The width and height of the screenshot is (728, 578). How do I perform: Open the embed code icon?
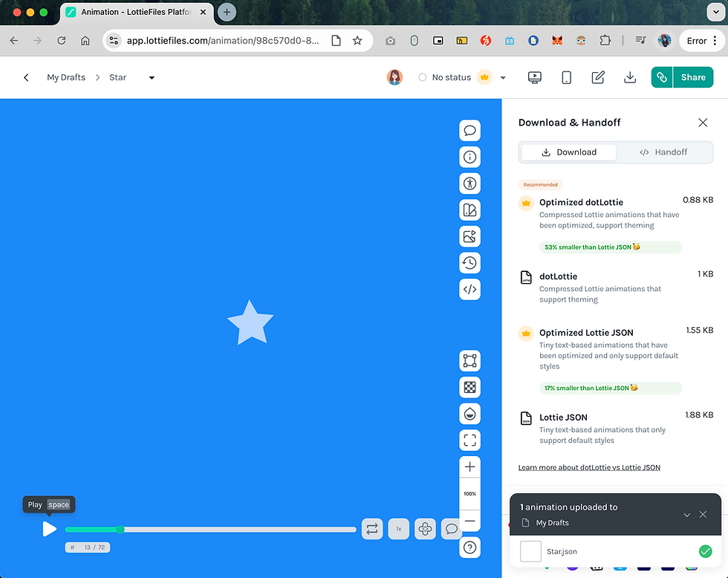tap(469, 289)
